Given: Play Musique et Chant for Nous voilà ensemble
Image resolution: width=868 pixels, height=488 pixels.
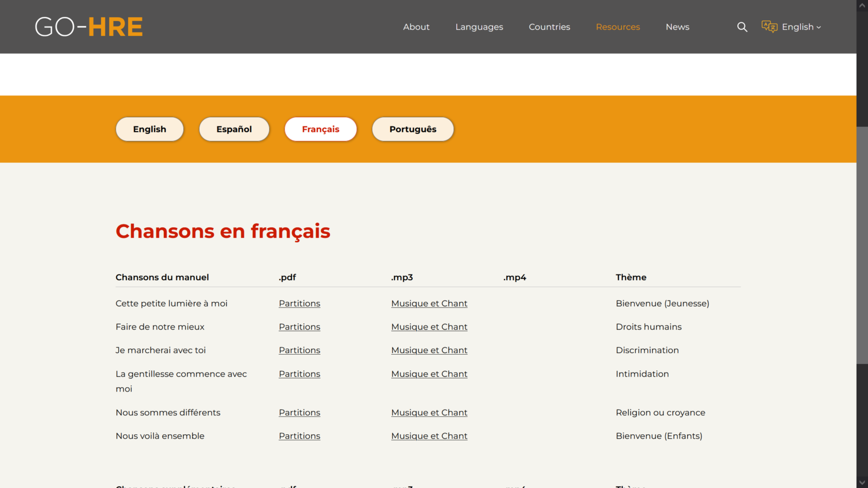Looking at the screenshot, I should tap(429, 436).
